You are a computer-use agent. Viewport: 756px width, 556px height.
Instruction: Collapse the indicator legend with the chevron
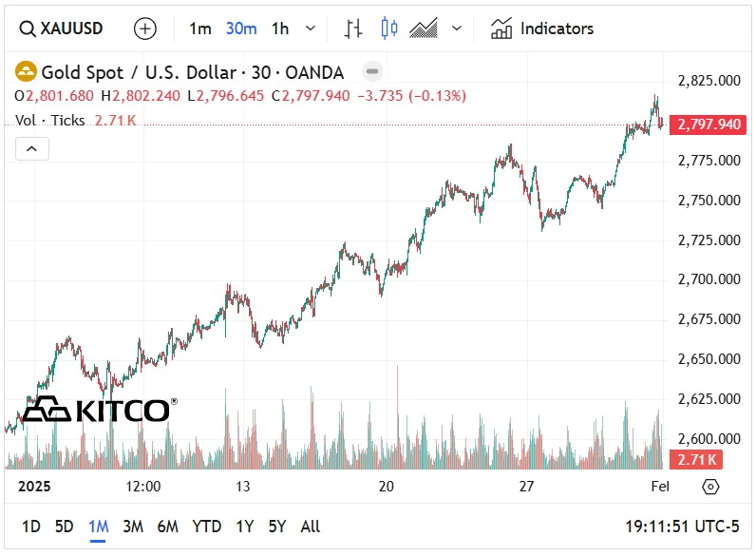pos(31,148)
